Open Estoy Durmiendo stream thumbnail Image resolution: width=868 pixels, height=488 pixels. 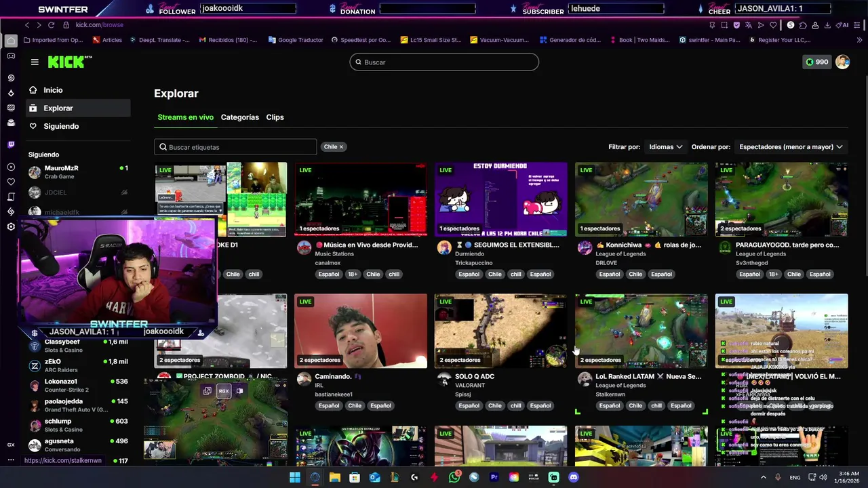(x=501, y=199)
